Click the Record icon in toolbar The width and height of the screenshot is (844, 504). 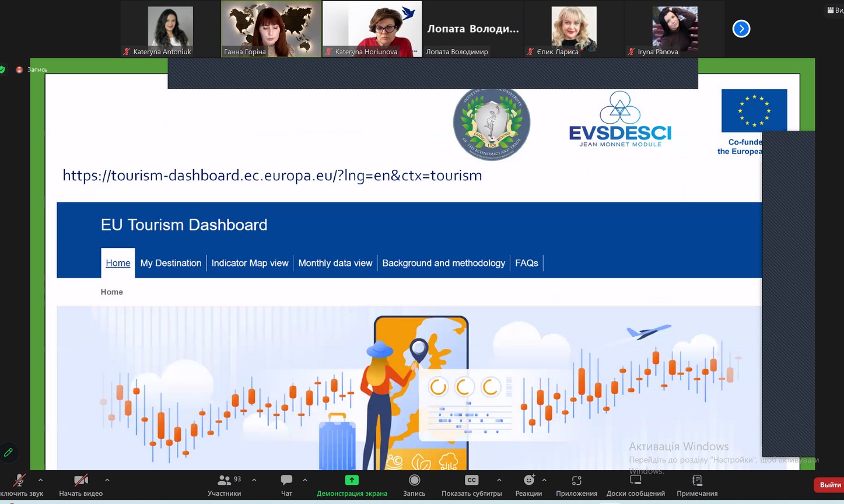coord(414,481)
